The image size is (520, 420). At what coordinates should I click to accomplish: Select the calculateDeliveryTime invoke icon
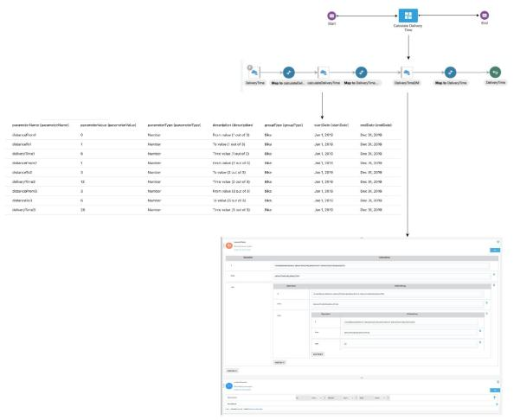point(322,73)
